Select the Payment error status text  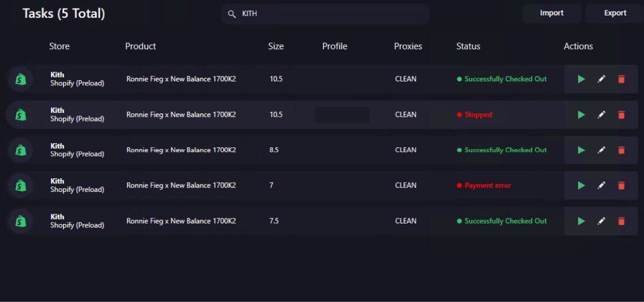click(488, 186)
